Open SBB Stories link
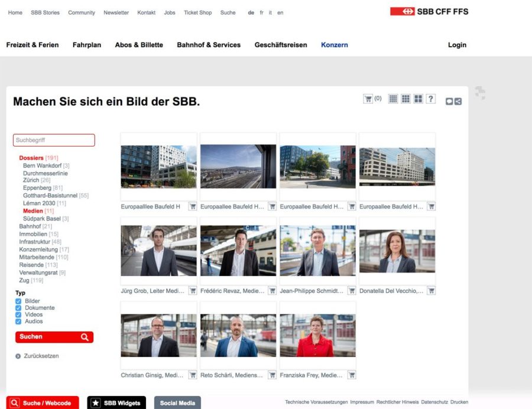 (x=45, y=12)
